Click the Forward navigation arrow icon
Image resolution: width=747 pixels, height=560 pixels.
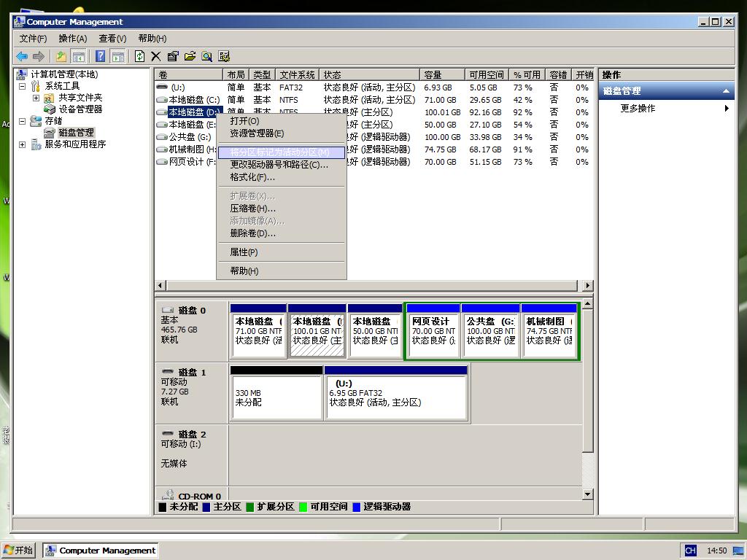[x=38, y=56]
